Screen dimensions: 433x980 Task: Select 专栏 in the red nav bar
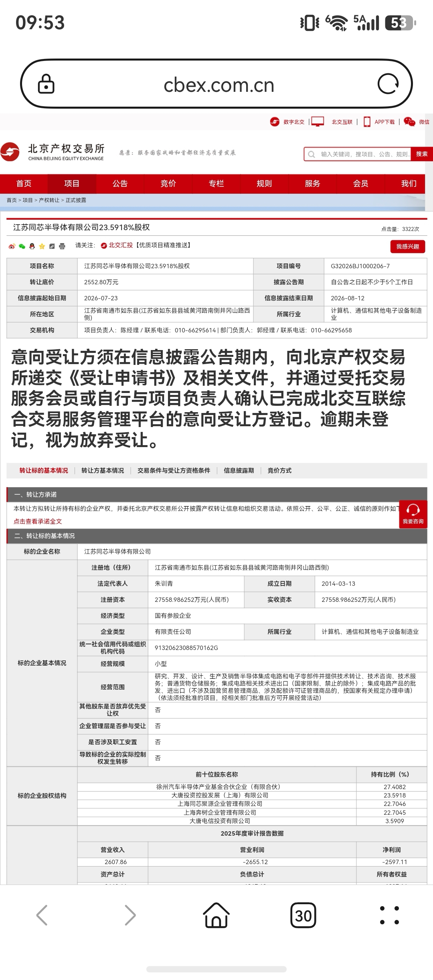(216, 184)
